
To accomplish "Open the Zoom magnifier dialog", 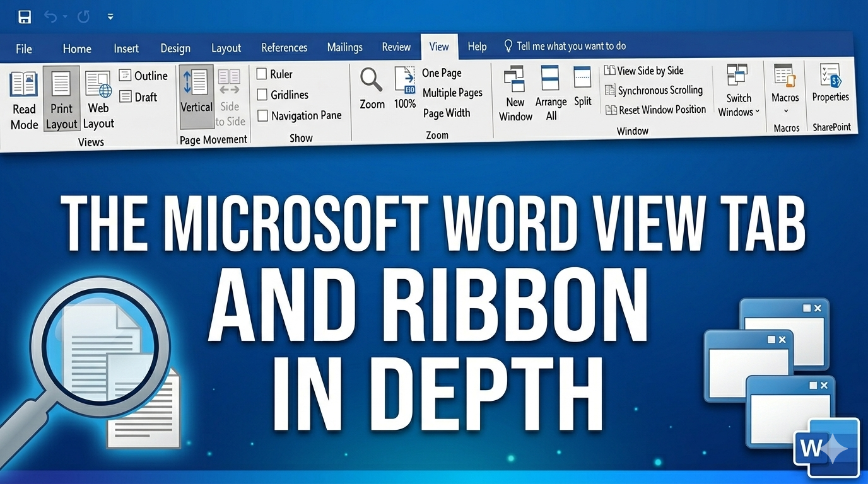I will coord(372,81).
